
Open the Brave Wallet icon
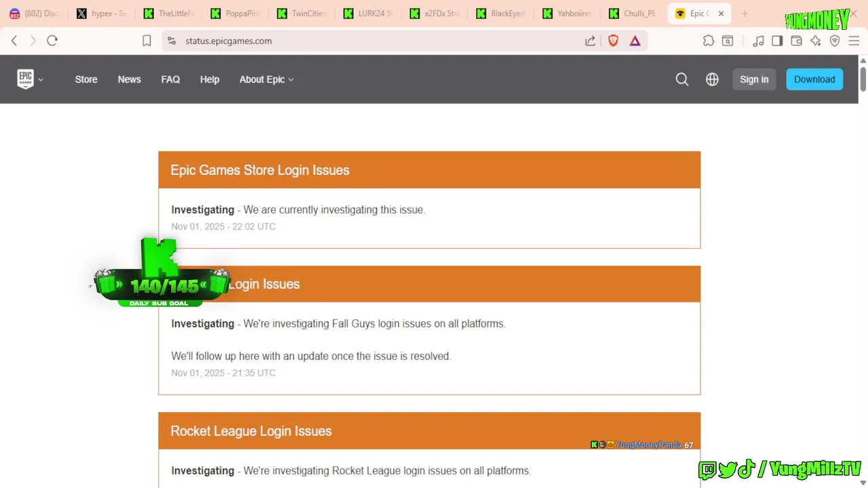796,41
